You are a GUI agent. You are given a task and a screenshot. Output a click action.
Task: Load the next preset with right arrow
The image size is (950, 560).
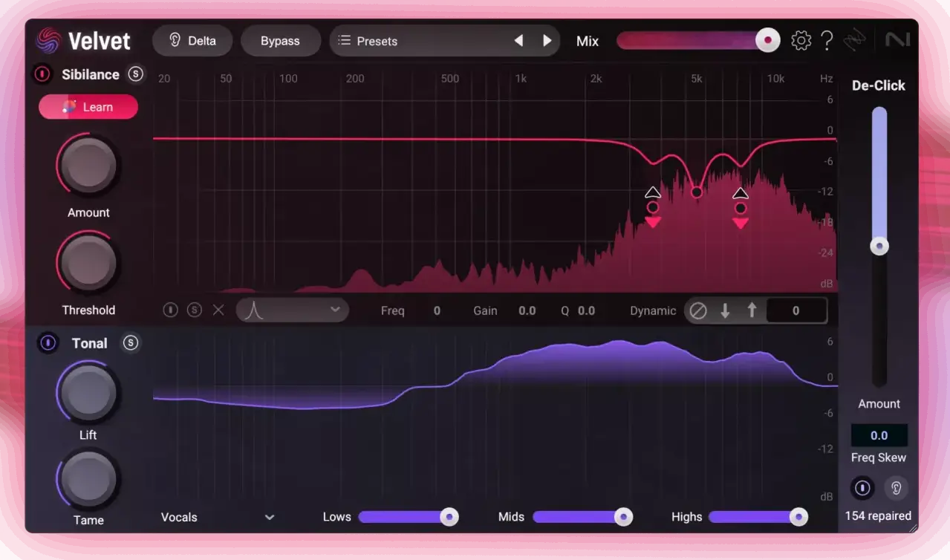point(547,41)
